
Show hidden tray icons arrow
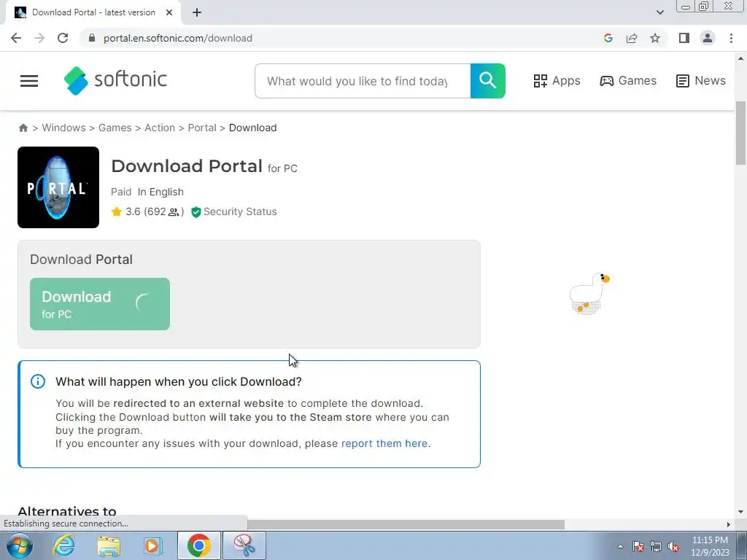click(620, 546)
